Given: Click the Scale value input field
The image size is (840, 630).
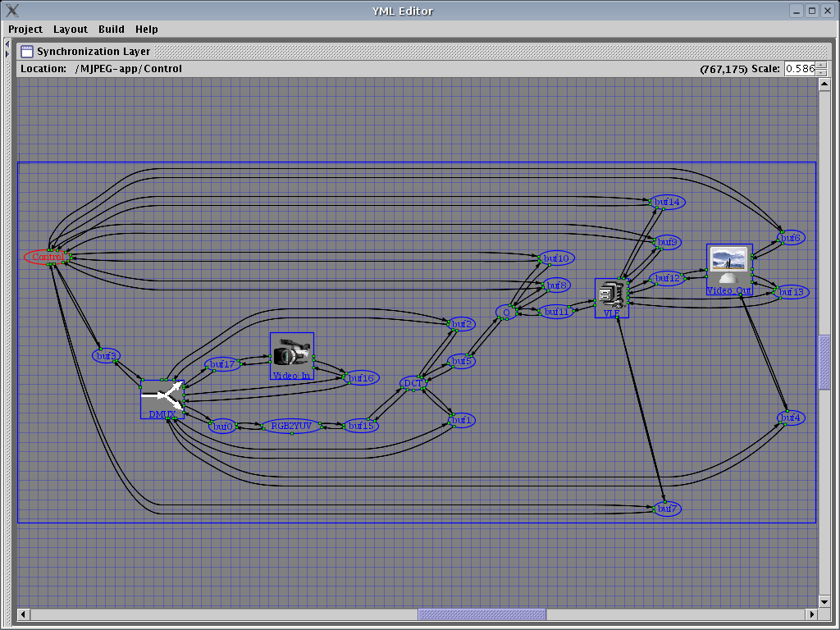Looking at the screenshot, I should click(800, 69).
